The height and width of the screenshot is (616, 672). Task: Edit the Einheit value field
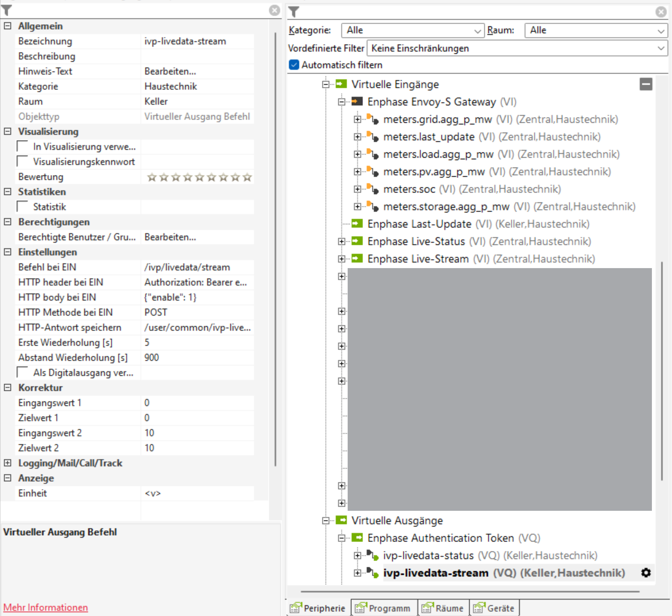coord(197,493)
